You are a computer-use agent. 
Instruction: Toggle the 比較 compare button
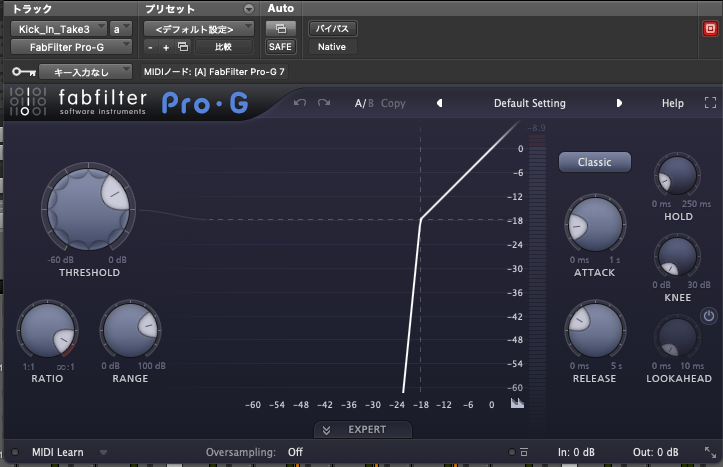tap(224, 47)
